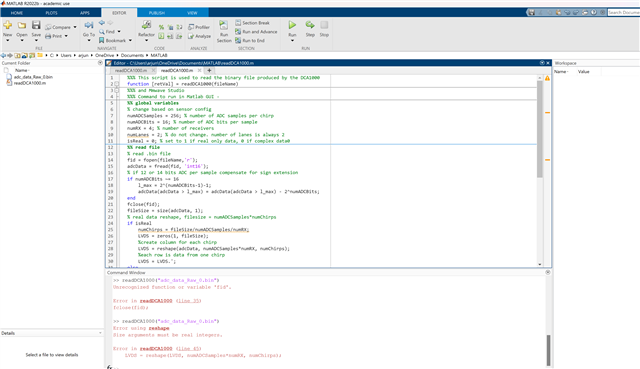Viewport: 640px width, 369px height.
Task: Click the green Run play icon
Action: click(x=292, y=25)
